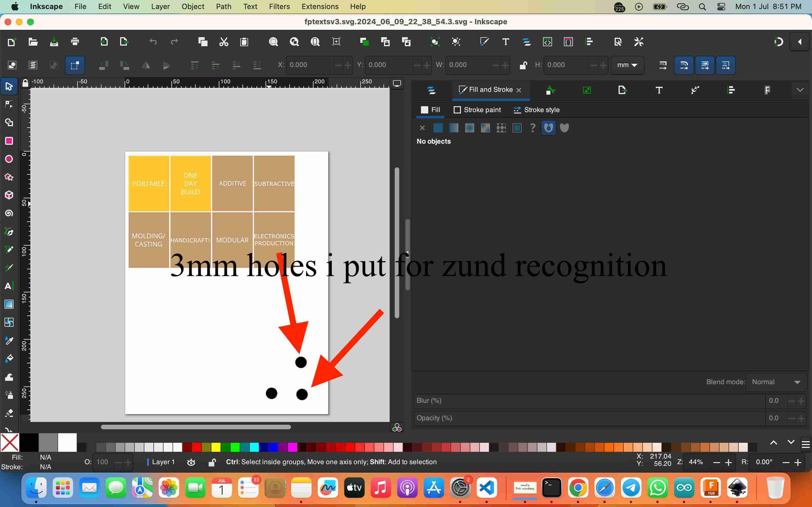Viewport: 812px width, 507px height.
Task: Click the Gradient editor tool icon
Action: tap(9, 303)
